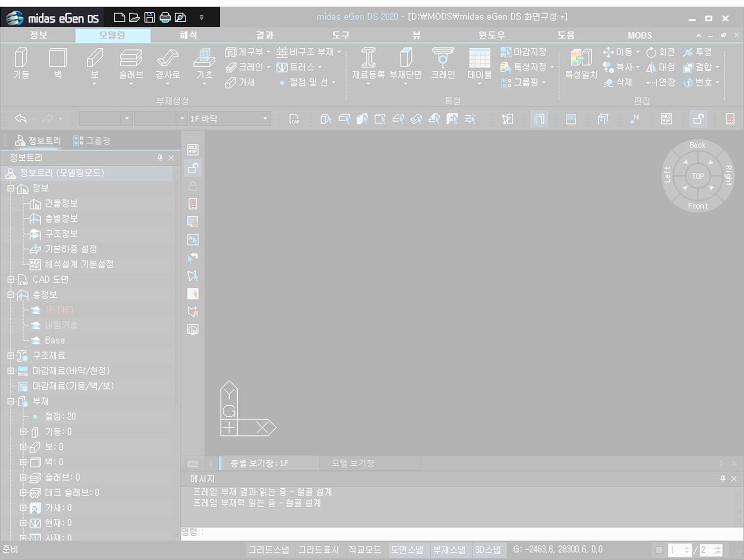Open the 정보 ribbon tab
The width and height of the screenshot is (744, 560).
click(x=39, y=35)
